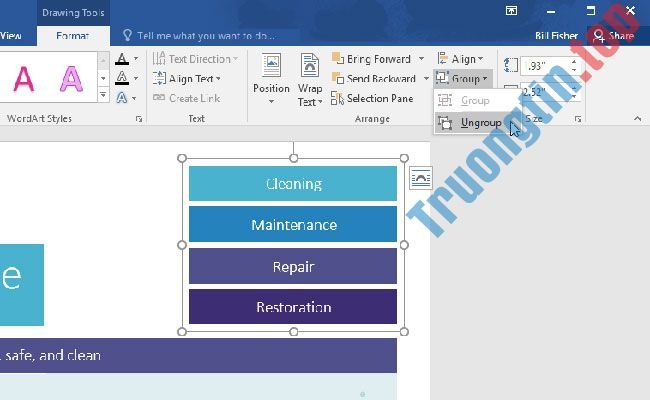Expand Bring Forward dropdown arrow

coord(421,59)
